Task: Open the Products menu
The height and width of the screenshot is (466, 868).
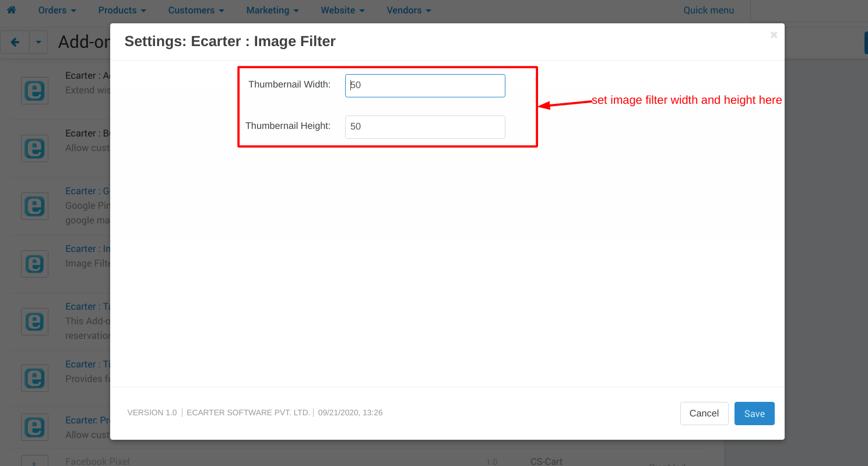Action: (122, 10)
